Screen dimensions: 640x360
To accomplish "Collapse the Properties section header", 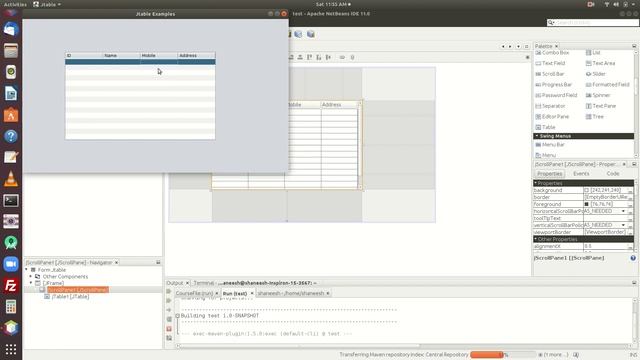I will click(x=536, y=183).
